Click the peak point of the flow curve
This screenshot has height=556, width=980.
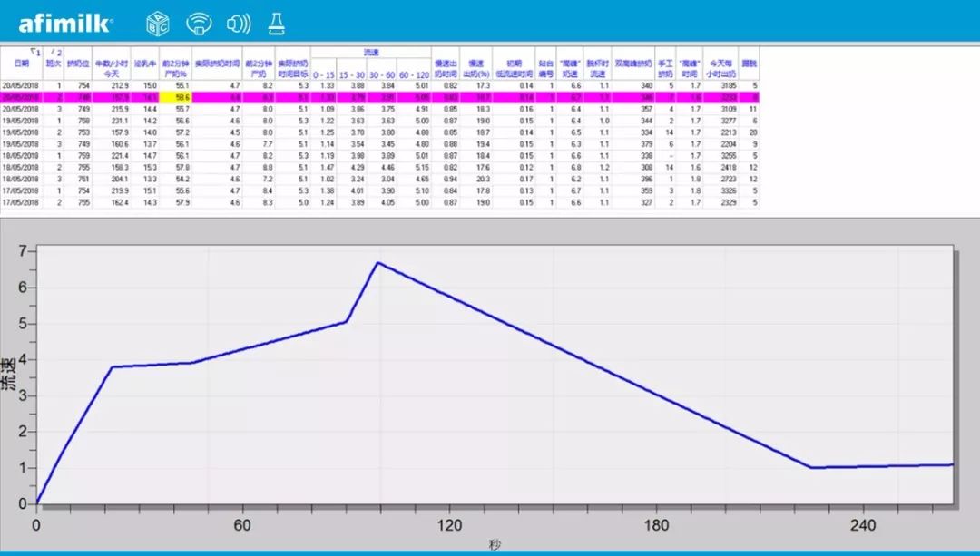(377, 263)
